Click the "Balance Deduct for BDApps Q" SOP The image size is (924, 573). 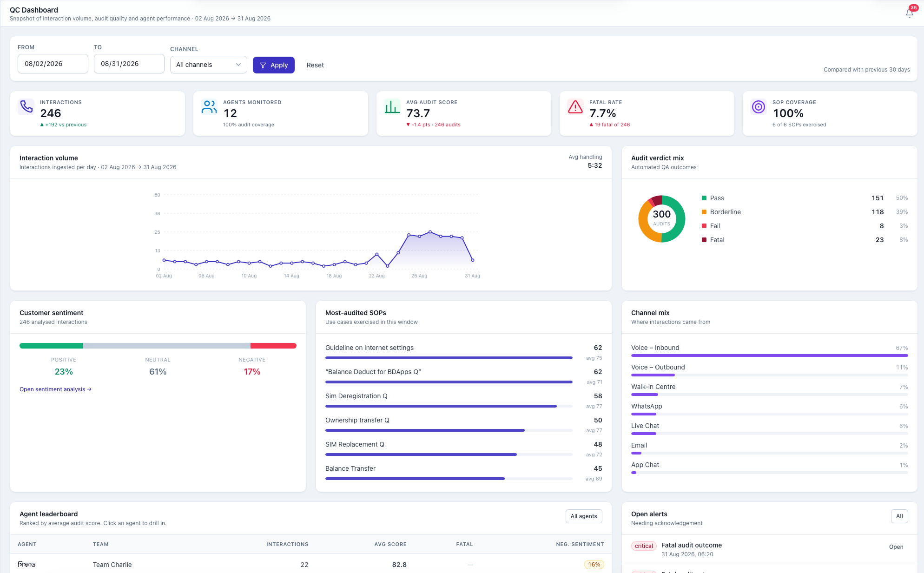coord(463,377)
